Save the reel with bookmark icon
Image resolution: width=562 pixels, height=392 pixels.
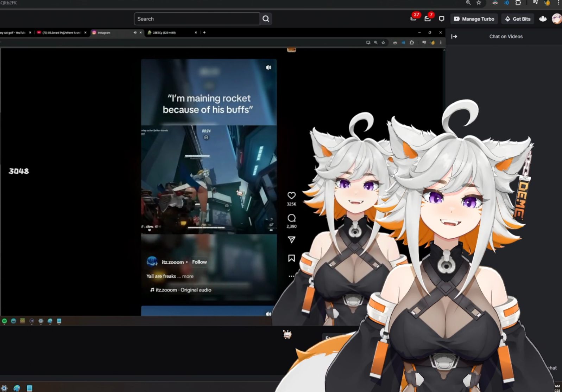coord(291,258)
